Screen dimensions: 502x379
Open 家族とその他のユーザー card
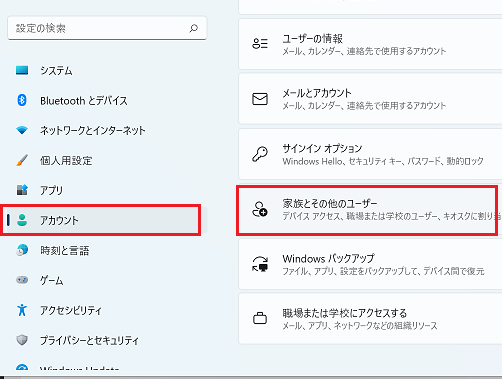click(370, 211)
